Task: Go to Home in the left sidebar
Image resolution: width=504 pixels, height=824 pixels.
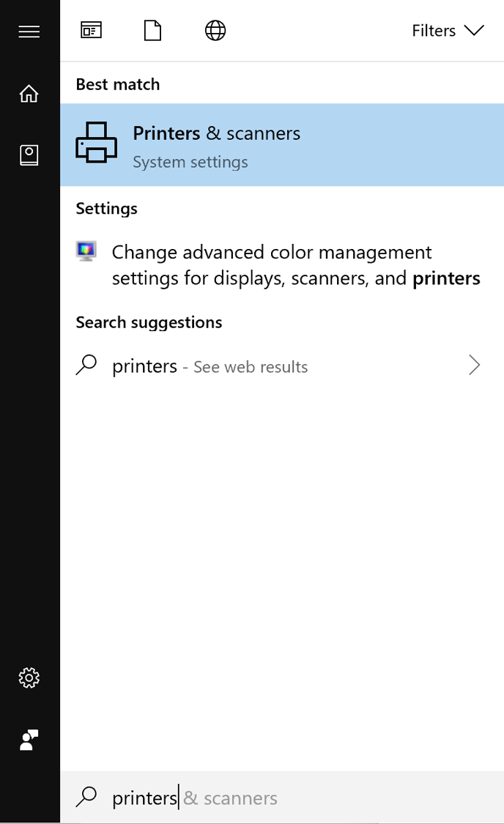Action: [x=29, y=94]
